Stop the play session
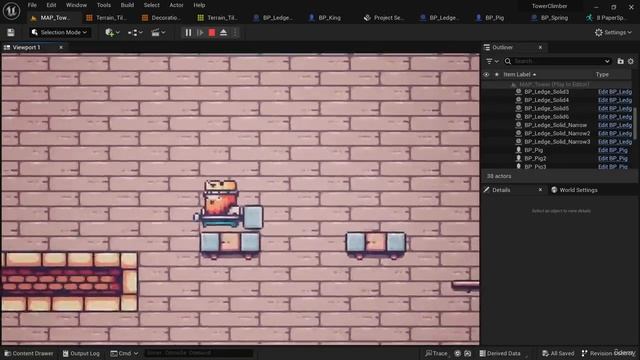 point(212,33)
